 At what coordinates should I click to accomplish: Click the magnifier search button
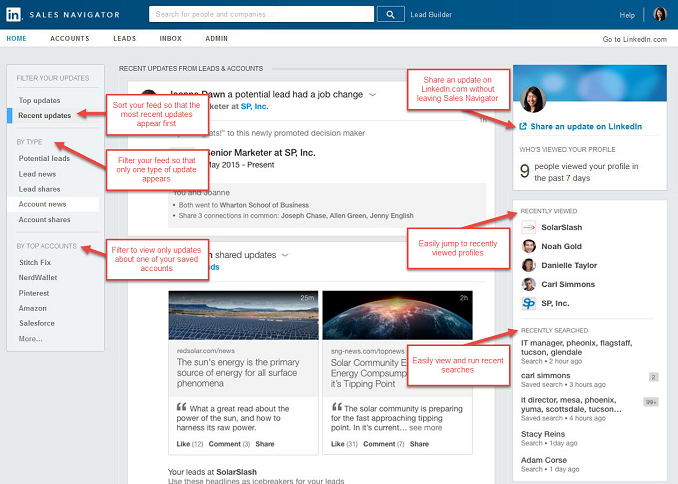pyautogui.click(x=392, y=14)
